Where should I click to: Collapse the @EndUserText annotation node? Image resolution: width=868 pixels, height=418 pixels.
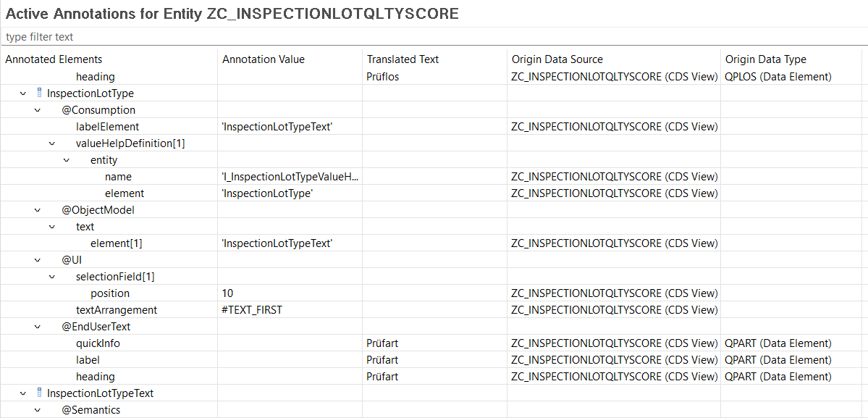(x=38, y=327)
